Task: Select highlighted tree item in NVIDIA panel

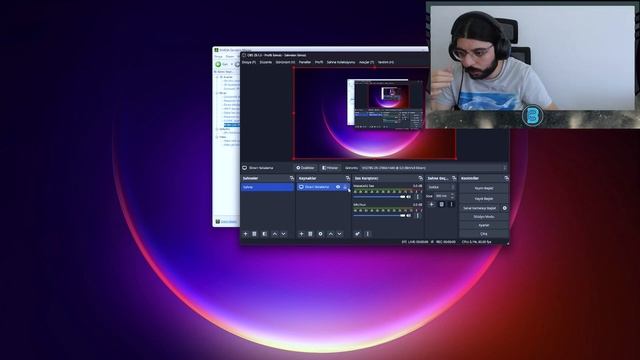Action: (x=231, y=125)
